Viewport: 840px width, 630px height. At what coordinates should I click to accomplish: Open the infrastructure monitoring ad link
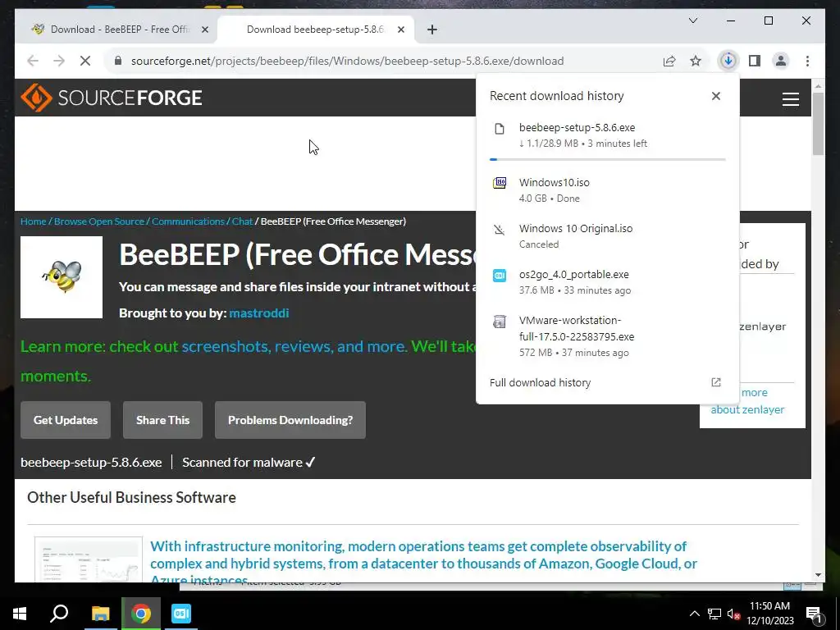click(423, 563)
